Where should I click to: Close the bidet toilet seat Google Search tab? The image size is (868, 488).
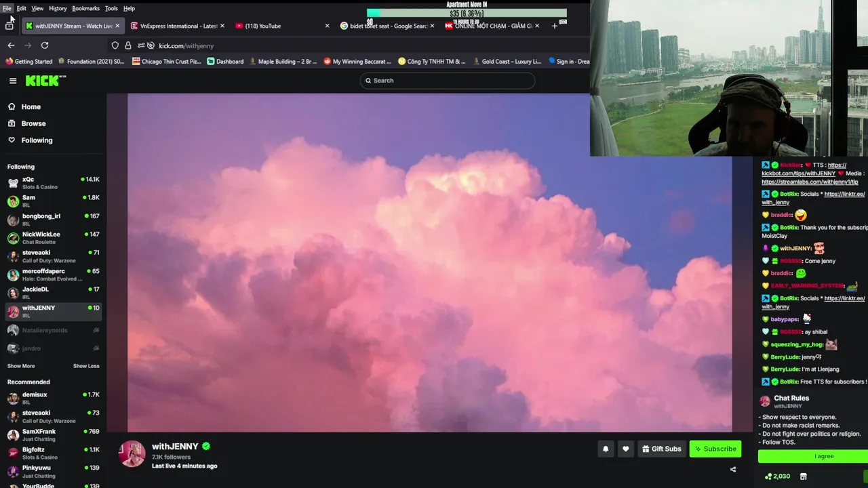click(432, 26)
